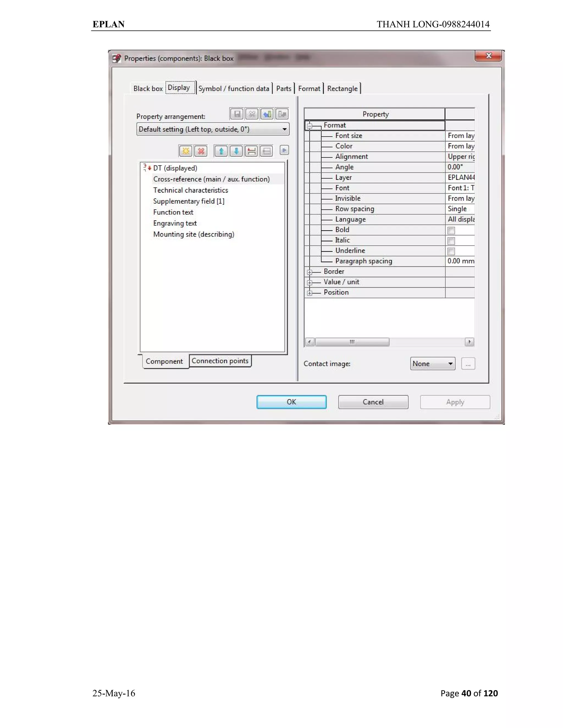Click the OK button

(291, 402)
